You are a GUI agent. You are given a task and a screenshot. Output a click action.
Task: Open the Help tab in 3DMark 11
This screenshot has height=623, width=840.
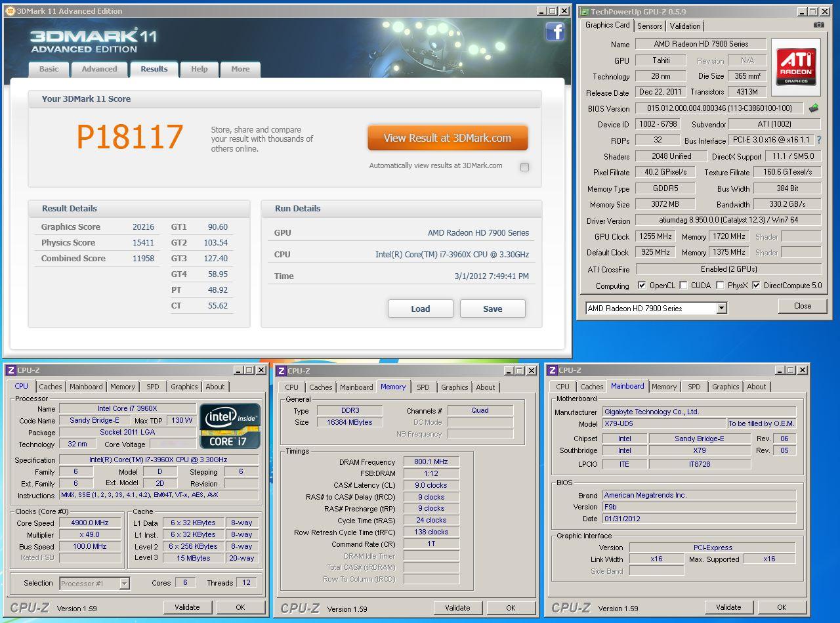pos(199,69)
